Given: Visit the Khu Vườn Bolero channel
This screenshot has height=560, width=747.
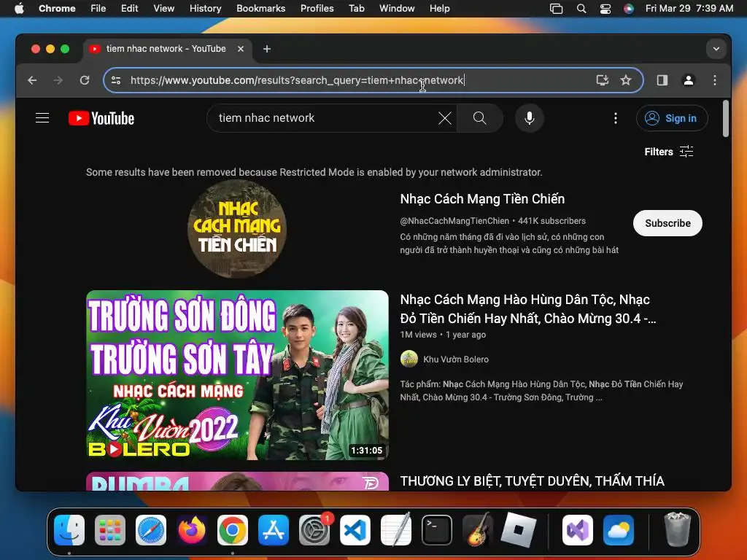Looking at the screenshot, I should click(456, 359).
